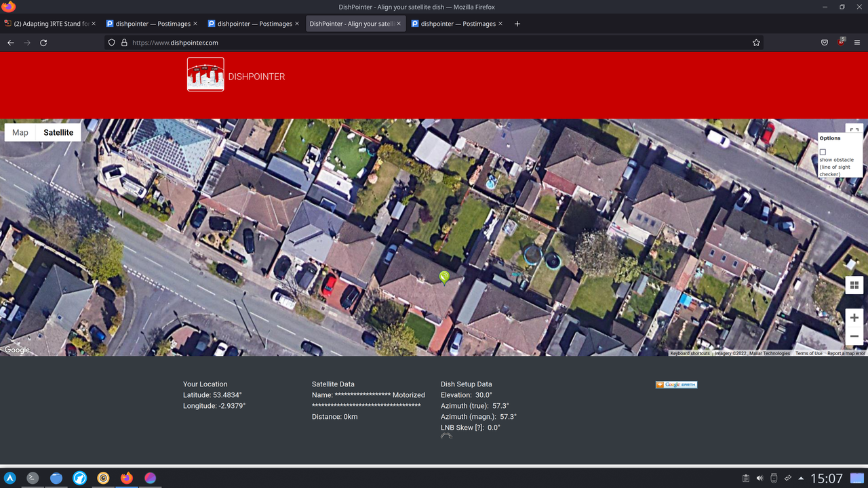Open the map tilt/grid view control
Screen dimensions: 868x488
[854, 285]
